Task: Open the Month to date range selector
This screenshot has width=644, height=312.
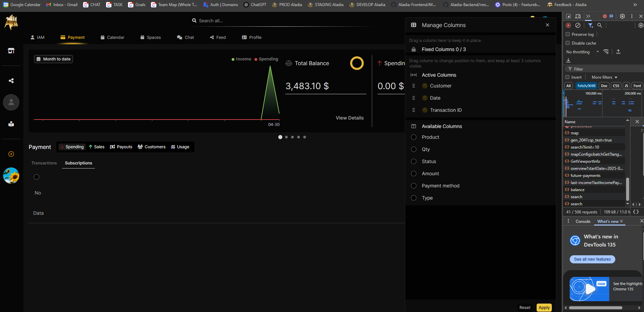Action: coord(53,59)
